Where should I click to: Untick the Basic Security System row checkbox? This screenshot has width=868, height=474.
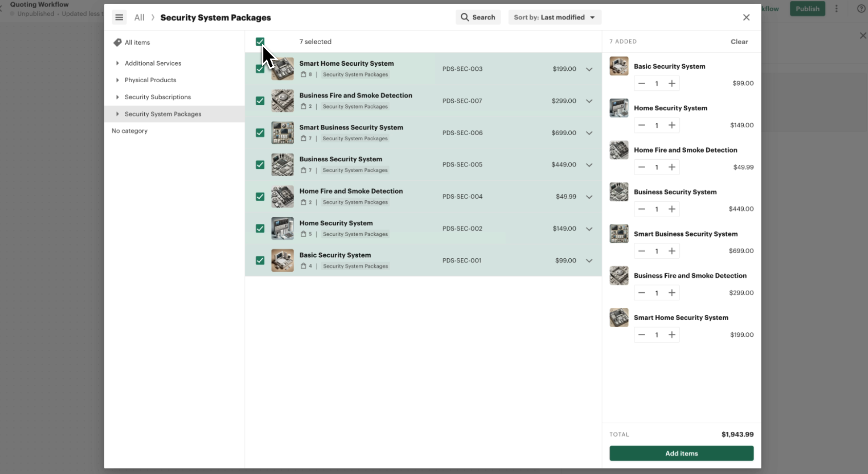click(x=260, y=260)
